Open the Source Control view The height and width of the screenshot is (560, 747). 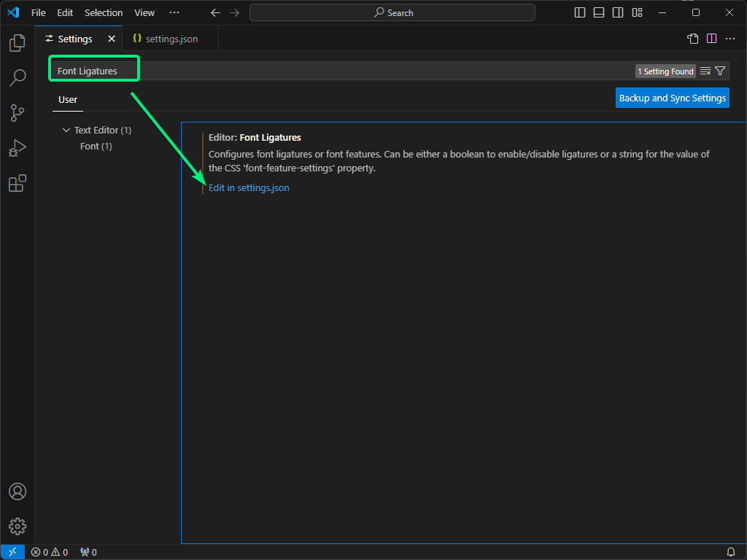pos(18,113)
